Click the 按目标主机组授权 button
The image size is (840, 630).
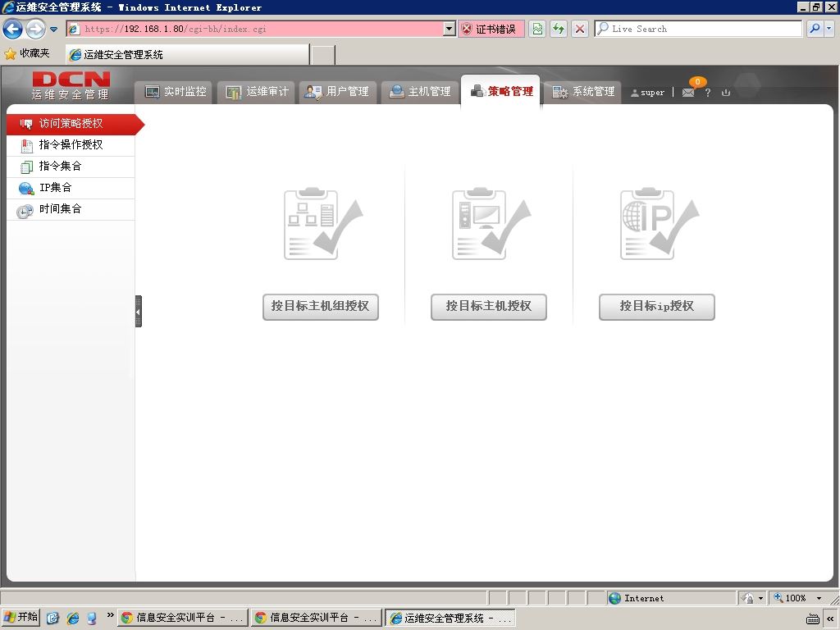coord(321,307)
